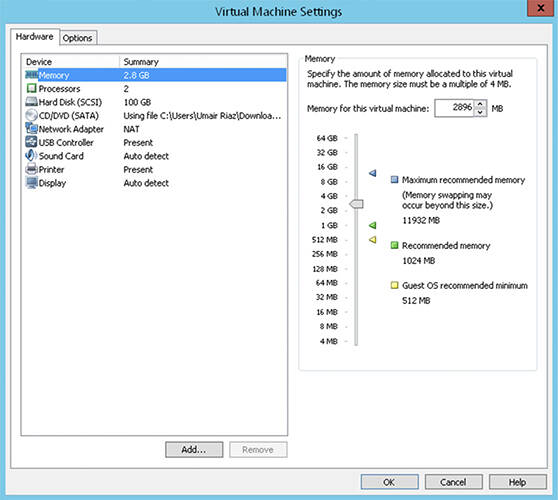Screen dimensions: 558x500
Task: Click yellow legend square for guest OS minimum
Action: click(x=394, y=285)
